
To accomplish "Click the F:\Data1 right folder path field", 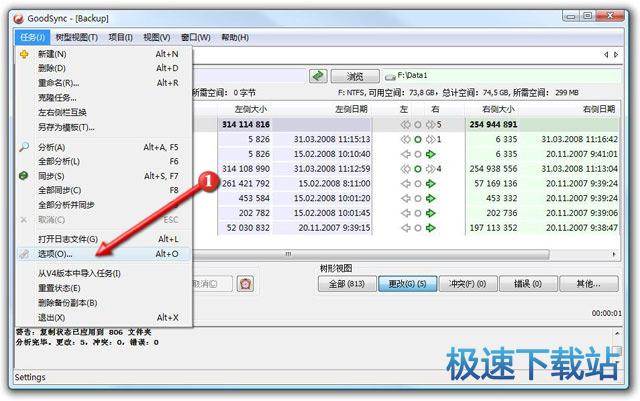I will pyautogui.click(x=502, y=76).
